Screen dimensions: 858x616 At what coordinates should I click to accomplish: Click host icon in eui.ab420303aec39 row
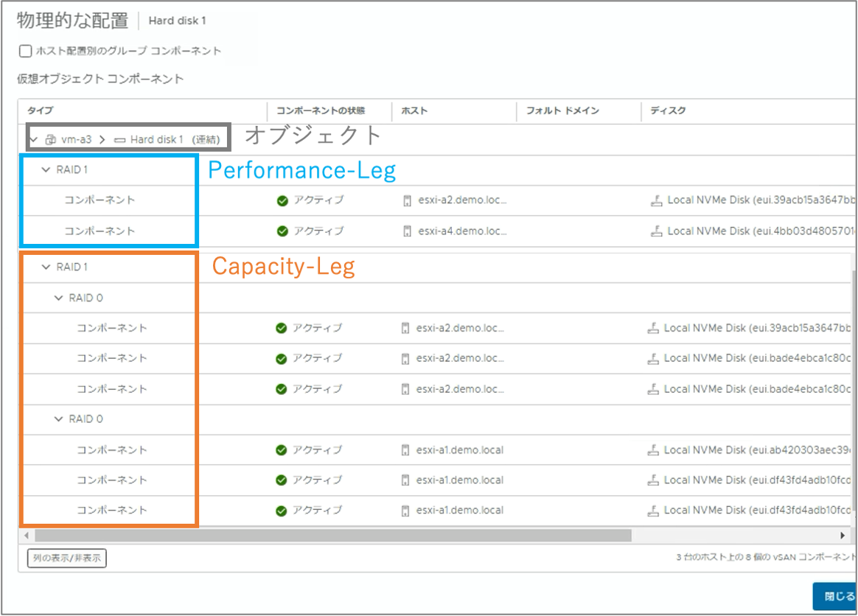click(x=405, y=450)
